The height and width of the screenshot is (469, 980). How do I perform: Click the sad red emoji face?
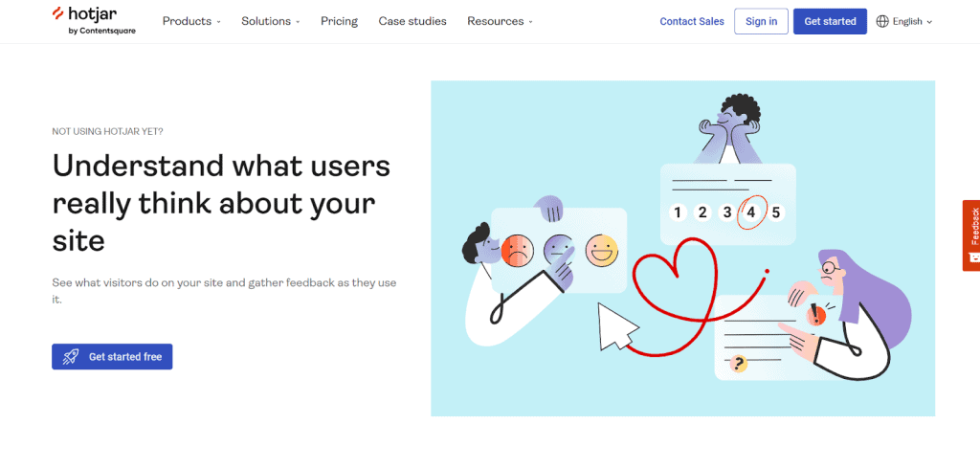517,251
